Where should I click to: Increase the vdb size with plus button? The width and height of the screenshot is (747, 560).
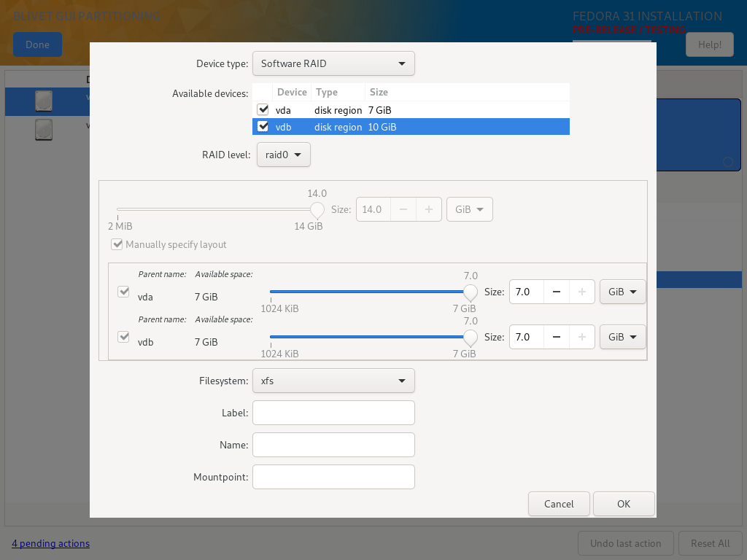pyautogui.click(x=581, y=337)
